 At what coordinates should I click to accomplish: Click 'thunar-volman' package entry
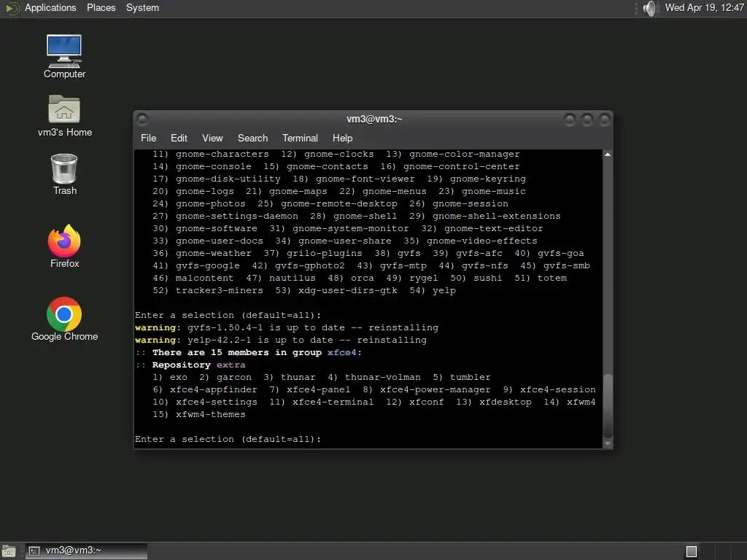tap(382, 377)
